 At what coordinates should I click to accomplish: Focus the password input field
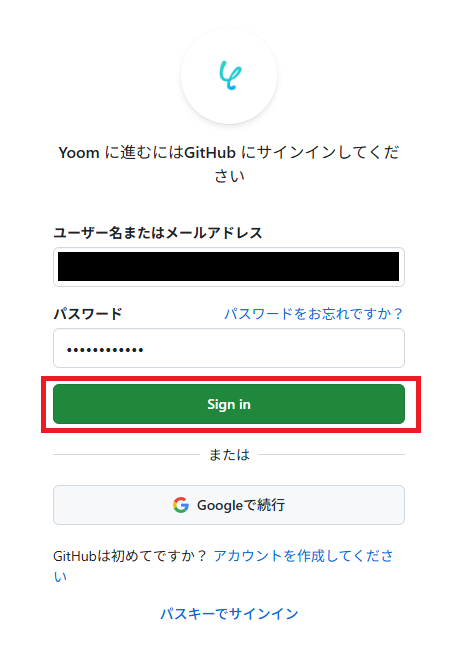click(x=229, y=348)
